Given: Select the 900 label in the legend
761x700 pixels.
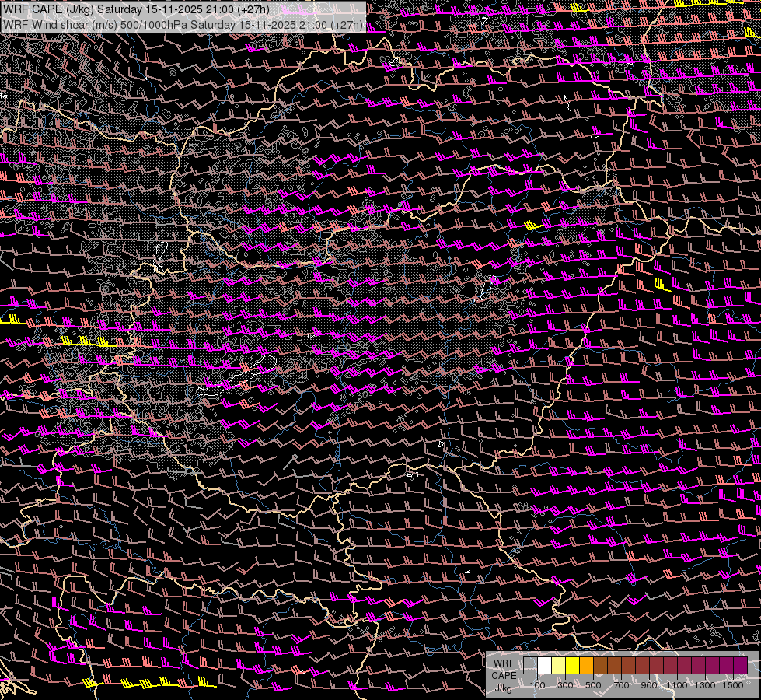Looking at the screenshot, I should 649,685.
